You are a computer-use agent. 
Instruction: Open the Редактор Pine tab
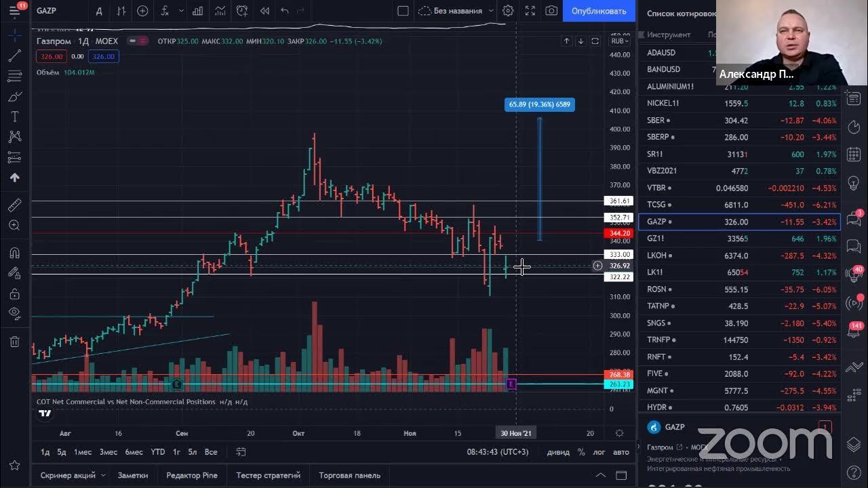pos(192,475)
